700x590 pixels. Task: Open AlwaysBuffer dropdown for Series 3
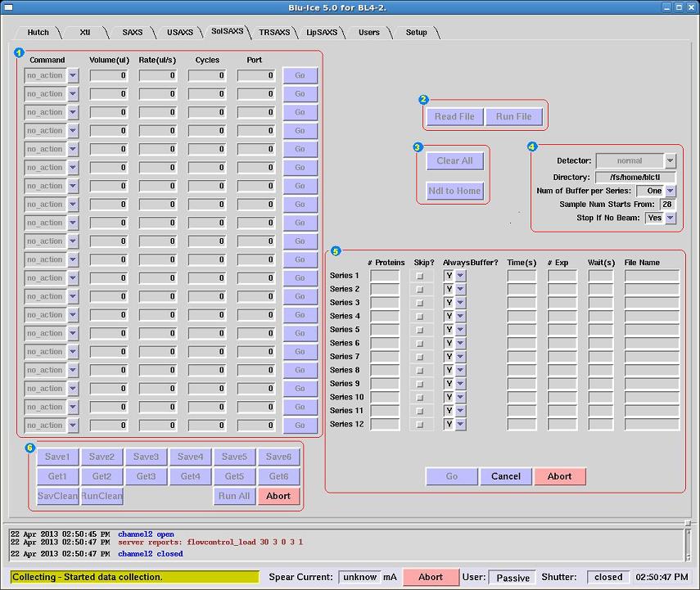(x=460, y=303)
